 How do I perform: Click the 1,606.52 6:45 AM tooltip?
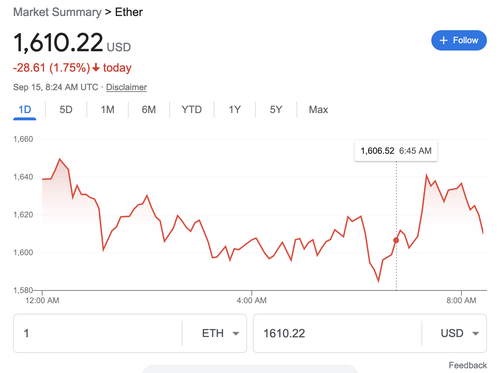396,151
